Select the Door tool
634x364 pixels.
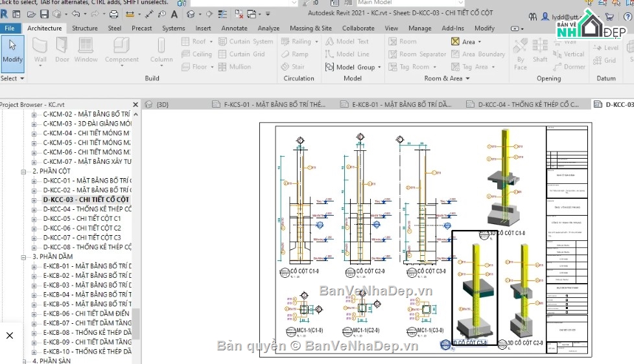62,50
